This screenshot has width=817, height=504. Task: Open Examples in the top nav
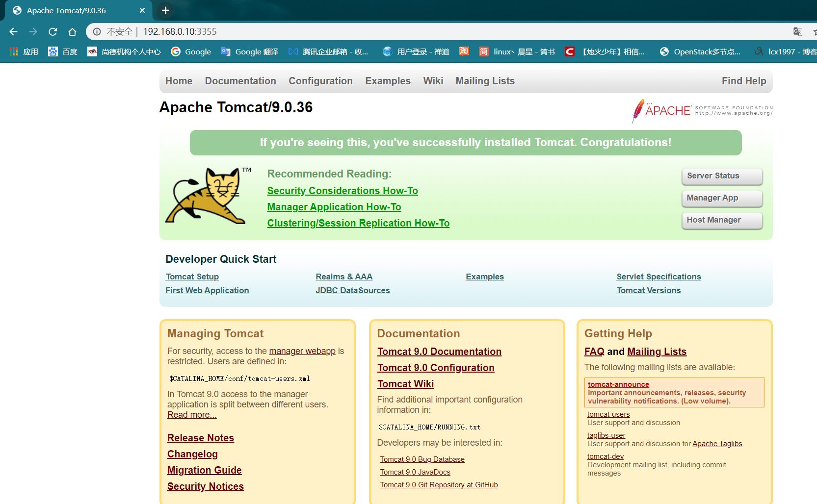[x=388, y=81]
